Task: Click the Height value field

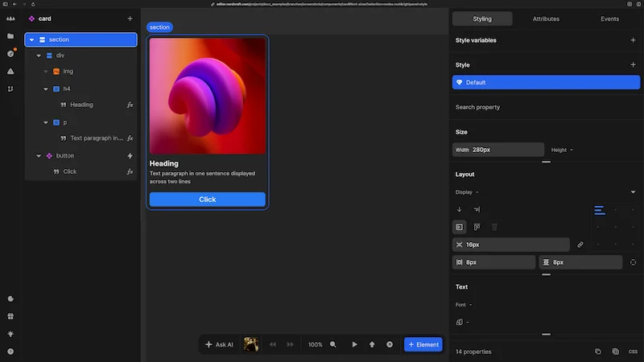Action: pos(594,150)
